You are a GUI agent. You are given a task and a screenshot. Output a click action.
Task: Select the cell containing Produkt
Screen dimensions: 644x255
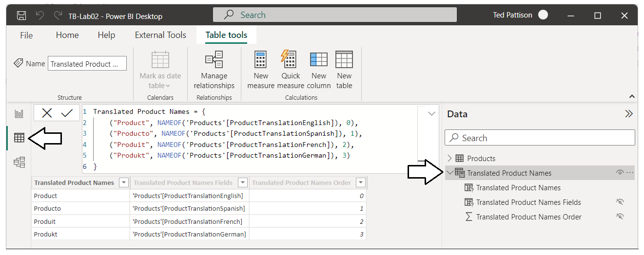pyautogui.click(x=80, y=234)
